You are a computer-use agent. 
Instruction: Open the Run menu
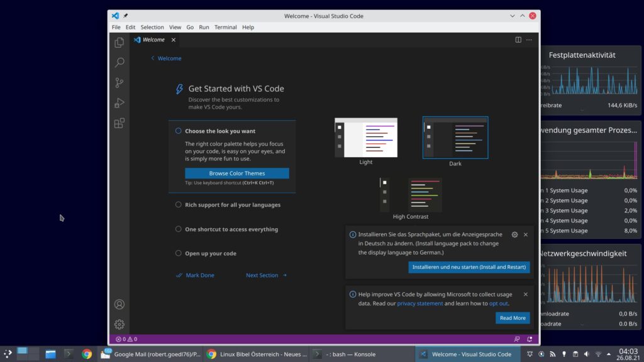(204, 27)
